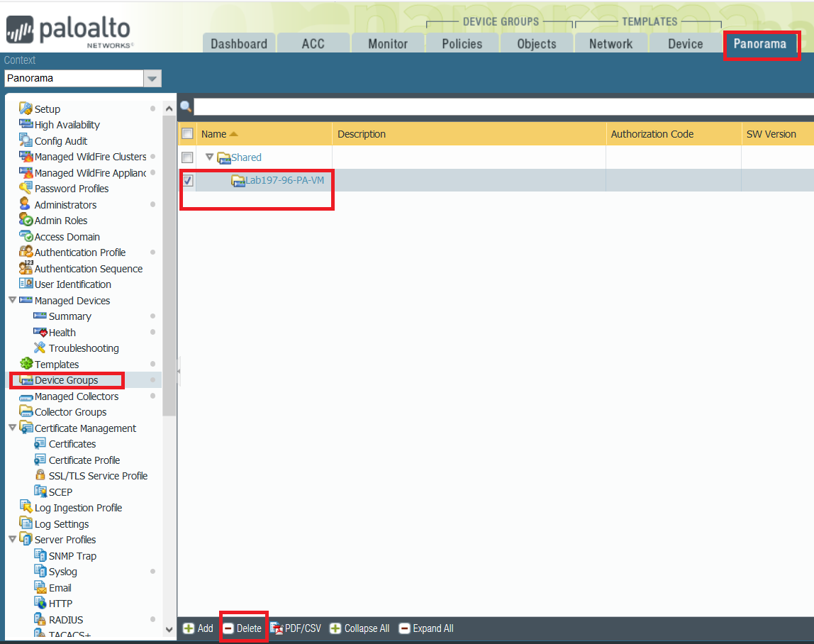
Task: Click the Description column header
Action: coord(469,134)
